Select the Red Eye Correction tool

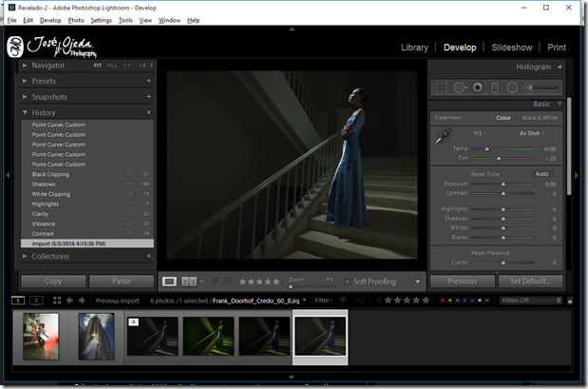478,88
